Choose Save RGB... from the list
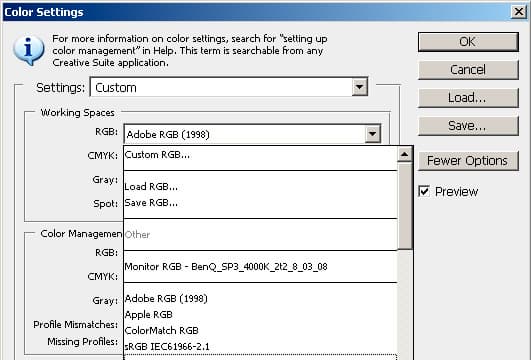Screen dimensions: 531x360 click(x=260, y=203)
